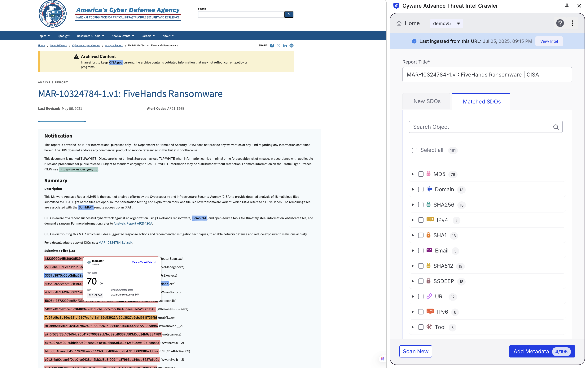Screen dimensions: 588x368
Task: Check the SHA512 checkbox
Action: pyautogui.click(x=421, y=266)
